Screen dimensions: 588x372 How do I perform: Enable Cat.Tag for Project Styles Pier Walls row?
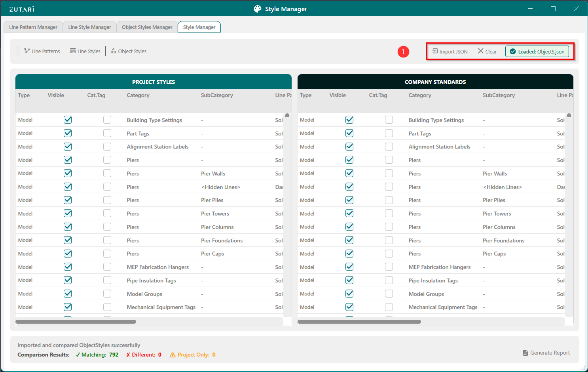coord(107,173)
